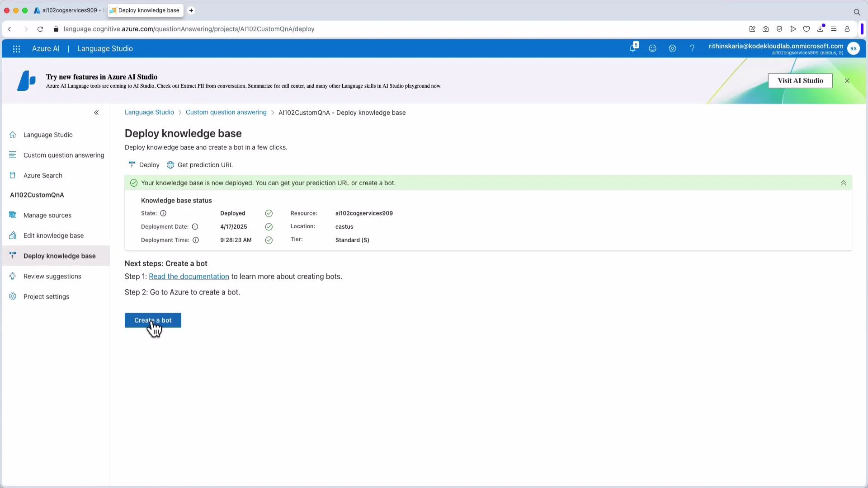Select Azure Search in the sidebar
This screenshot has height=488, width=868.
pyautogui.click(x=43, y=175)
